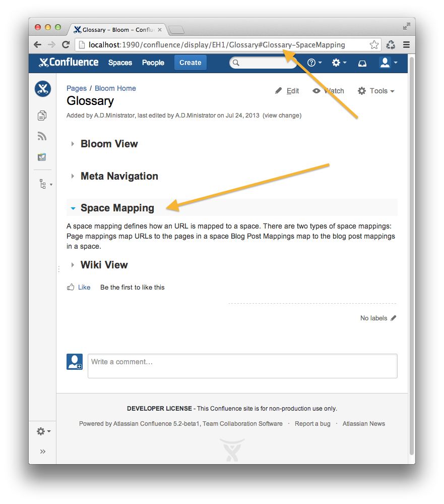
Task: Click the blue Create button
Action: tap(190, 63)
